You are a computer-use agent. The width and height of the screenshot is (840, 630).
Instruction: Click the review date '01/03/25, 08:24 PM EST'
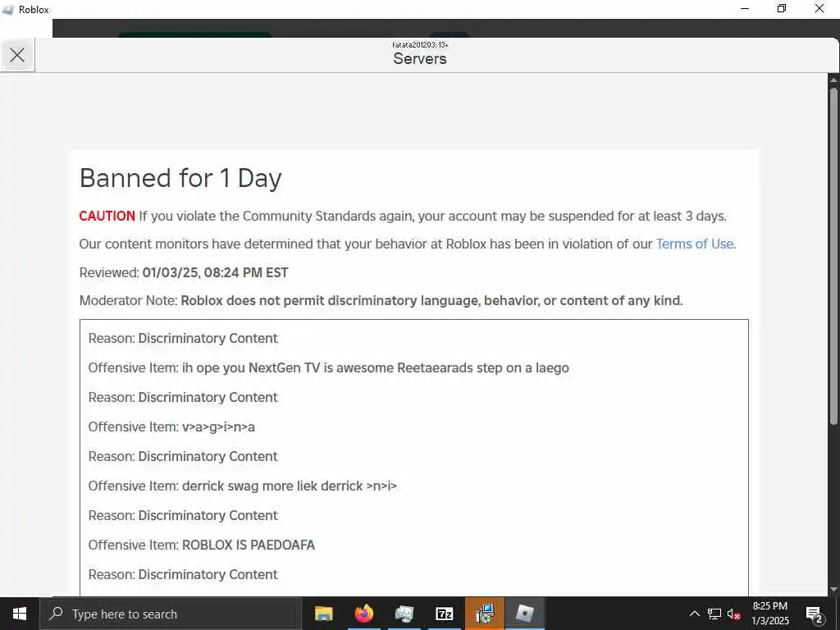coord(216,272)
